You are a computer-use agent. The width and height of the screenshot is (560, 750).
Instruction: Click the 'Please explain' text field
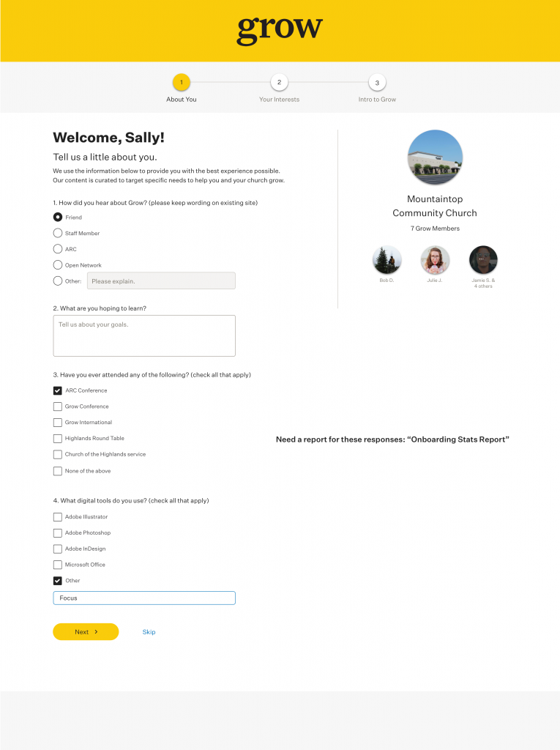[x=161, y=281]
